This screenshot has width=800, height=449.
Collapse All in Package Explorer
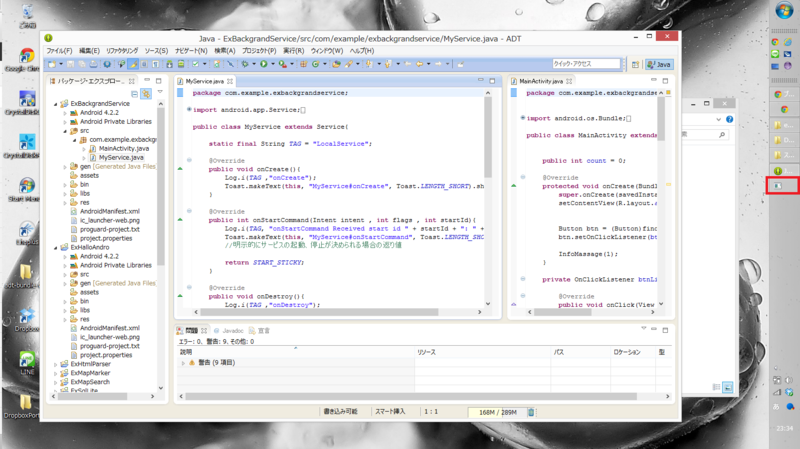pyautogui.click(x=135, y=94)
